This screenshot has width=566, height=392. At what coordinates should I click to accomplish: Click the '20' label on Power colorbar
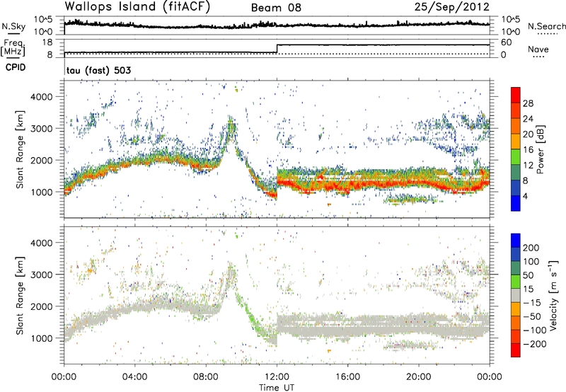click(x=528, y=134)
